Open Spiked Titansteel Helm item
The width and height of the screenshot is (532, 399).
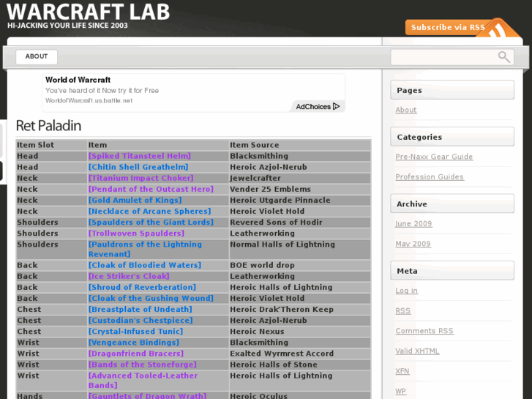point(140,156)
